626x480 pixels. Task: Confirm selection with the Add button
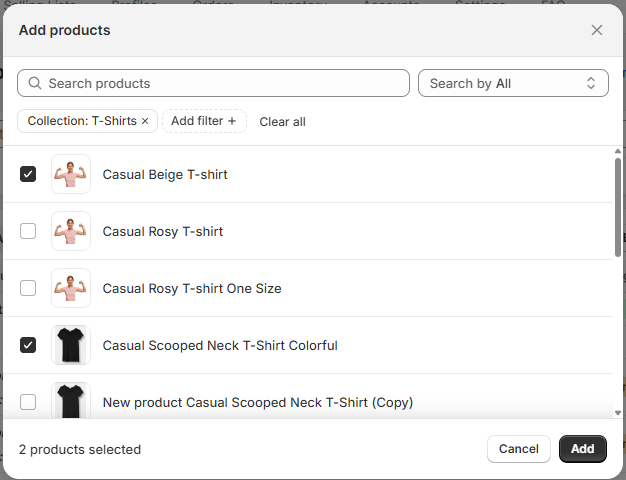click(582, 449)
